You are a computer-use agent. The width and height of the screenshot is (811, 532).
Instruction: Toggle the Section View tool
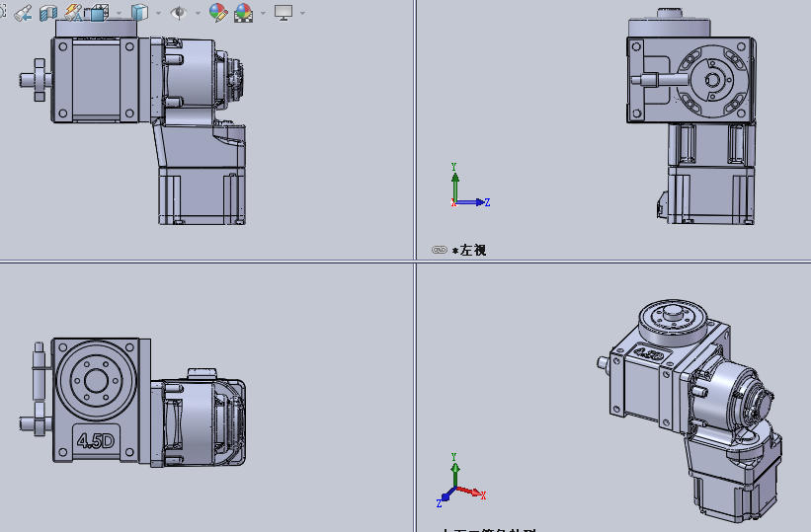(48, 14)
